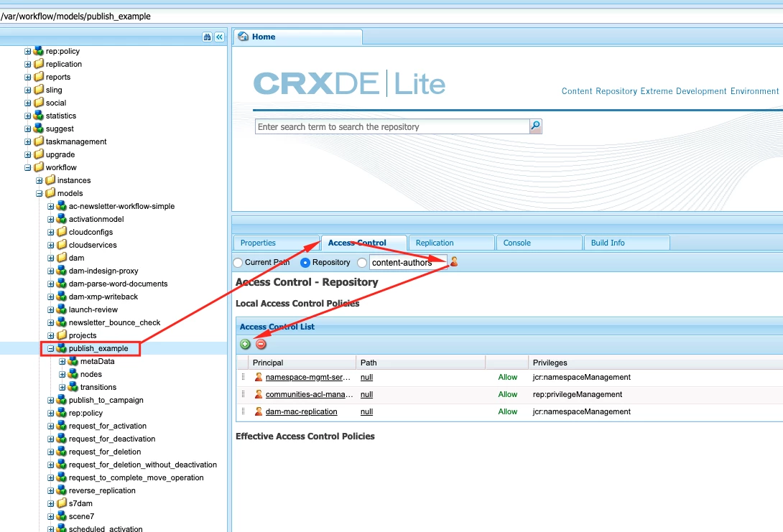The width and height of the screenshot is (783, 532).
Task: Open the Access Control tab
Action: 363,243
